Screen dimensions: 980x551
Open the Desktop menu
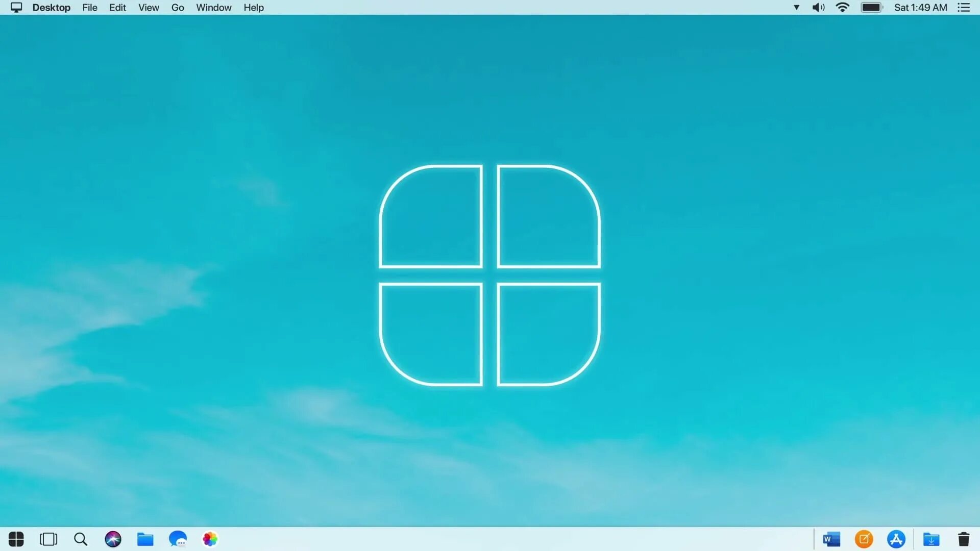tap(52, 8)
